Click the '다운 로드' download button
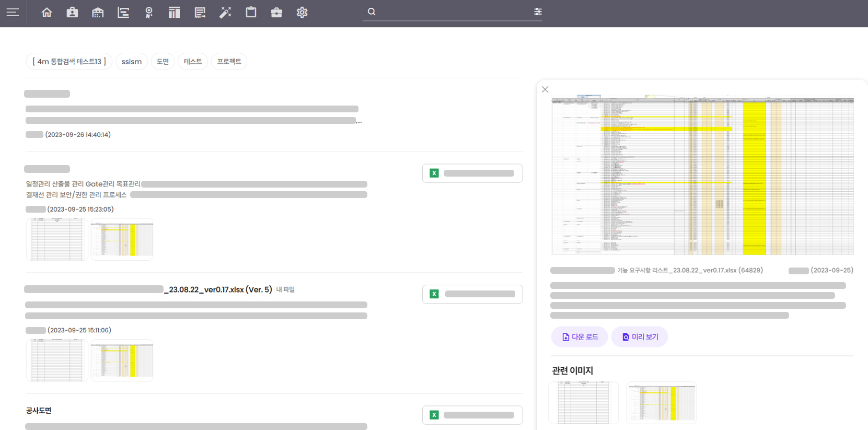Viewport: 868px width, 430px height. click(580, 337)
